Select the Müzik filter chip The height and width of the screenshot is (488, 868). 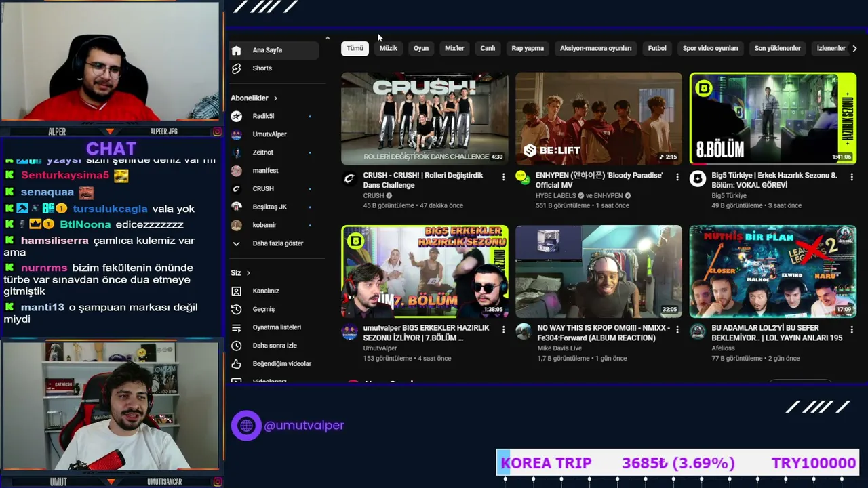[389, 48]
